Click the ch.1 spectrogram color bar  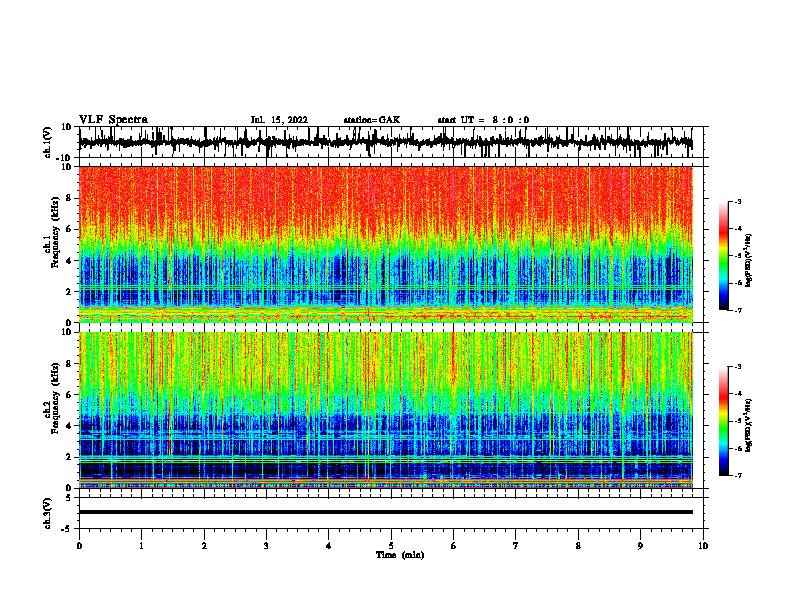pyautogui.click(x=724, y=255)
